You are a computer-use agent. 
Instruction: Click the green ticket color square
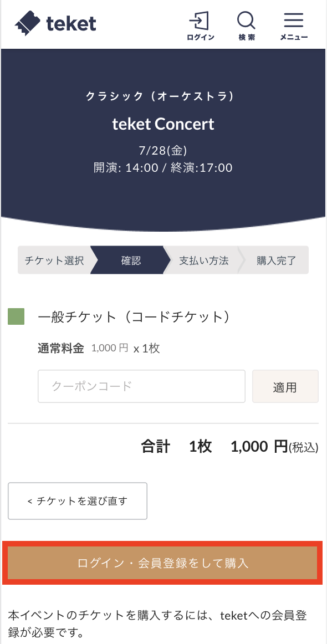tap(16, 316)
